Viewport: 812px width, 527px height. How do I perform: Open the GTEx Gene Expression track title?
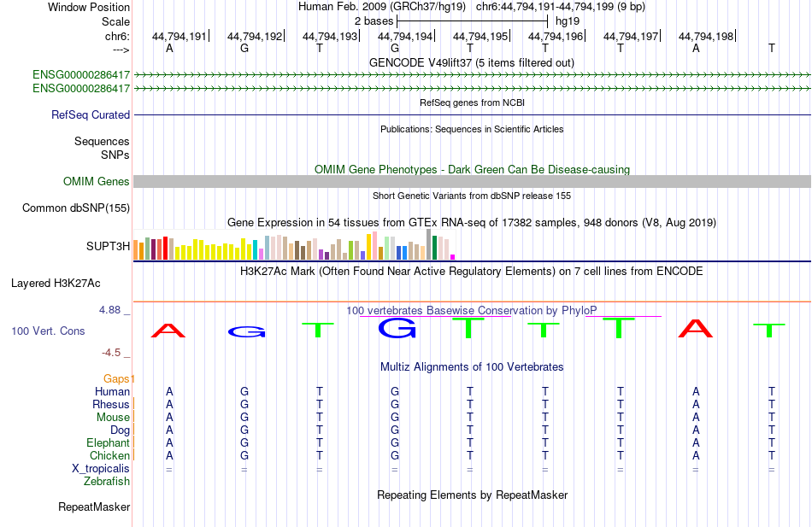472,223
